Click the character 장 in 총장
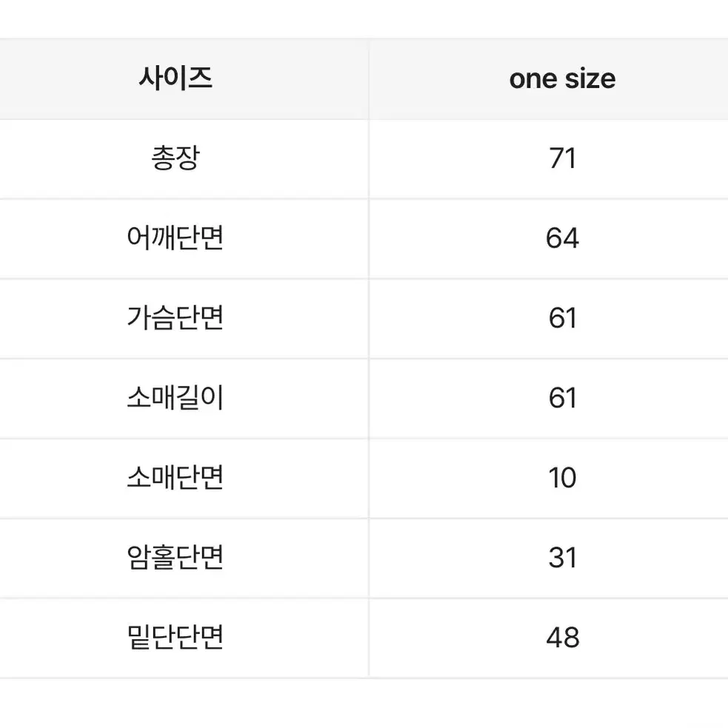728x728 pixels. click(x=188, y=158)
